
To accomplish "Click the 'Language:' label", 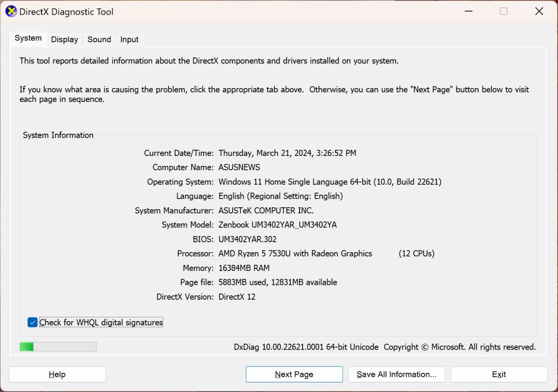I will [x=195, y=196].
